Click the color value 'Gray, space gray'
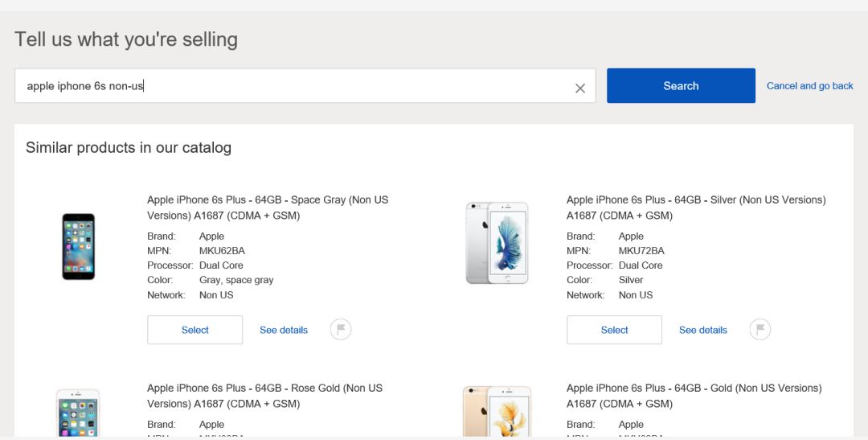The height and width of the screenshot is (440, 868). coord(236,280)
